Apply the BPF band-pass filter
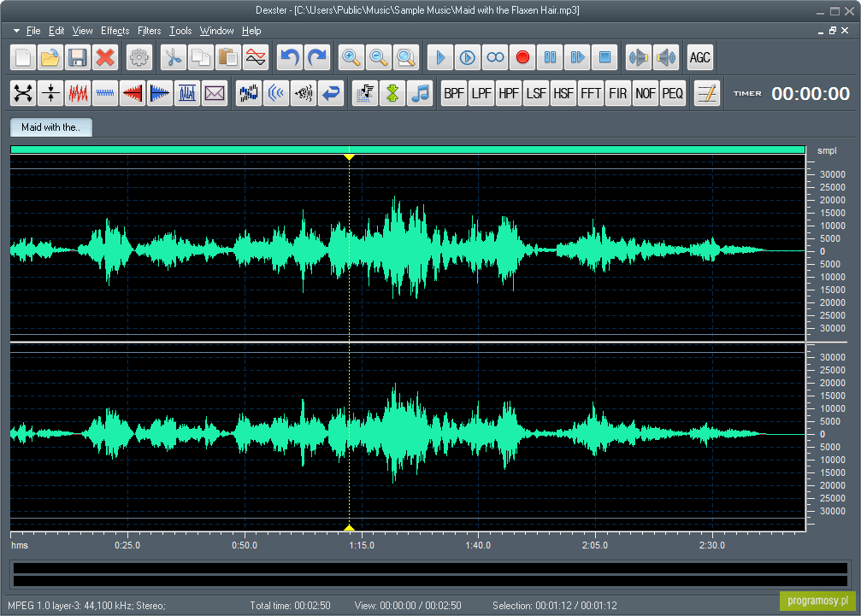861x616 pixels. click(x=454, y=93)
